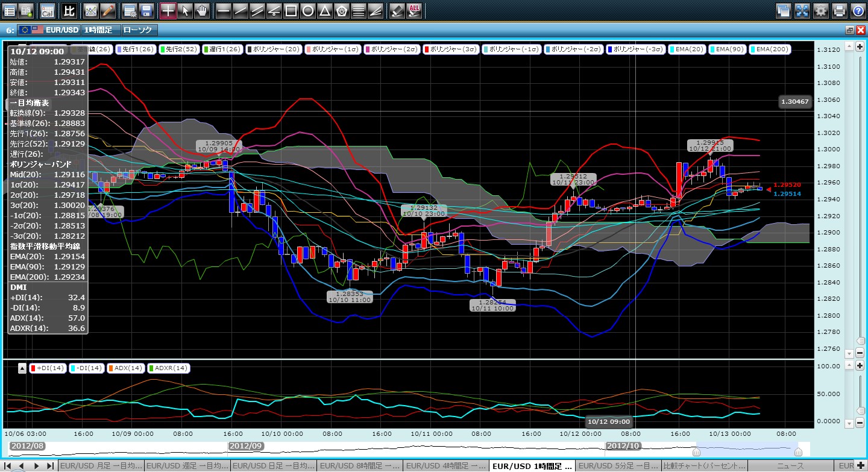
Task: Choose the rectangle drawing tool
Action: [291, 10]
